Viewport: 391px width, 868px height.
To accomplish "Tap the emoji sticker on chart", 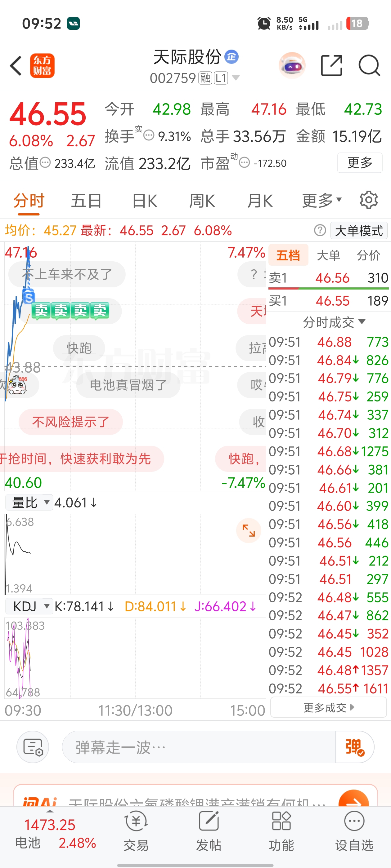I will point(17,385).
